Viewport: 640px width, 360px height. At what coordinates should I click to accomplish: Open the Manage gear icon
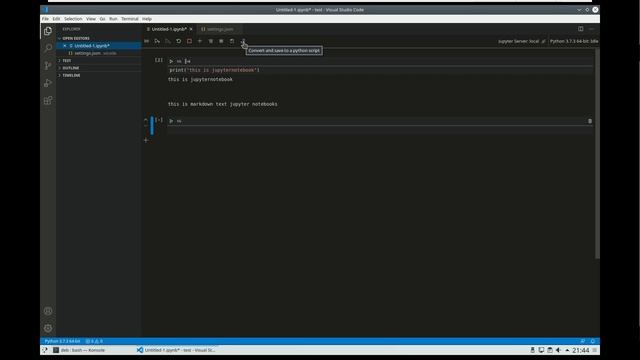click(48, 328)
